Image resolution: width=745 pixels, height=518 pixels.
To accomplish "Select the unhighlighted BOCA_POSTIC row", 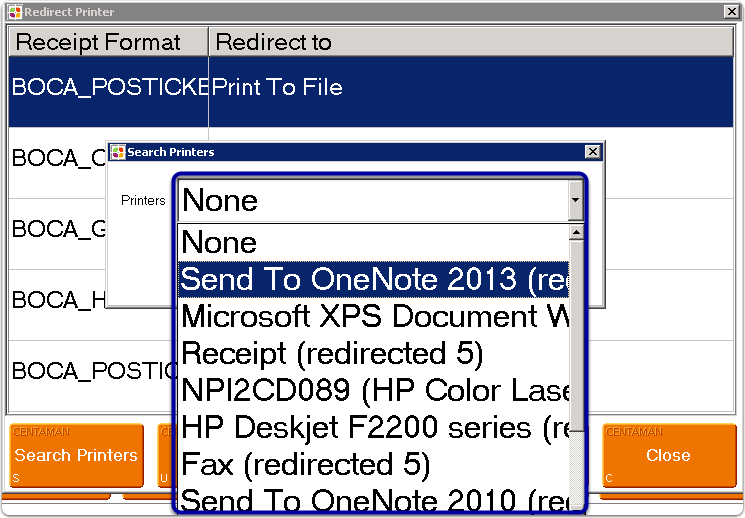I will 91,376.
